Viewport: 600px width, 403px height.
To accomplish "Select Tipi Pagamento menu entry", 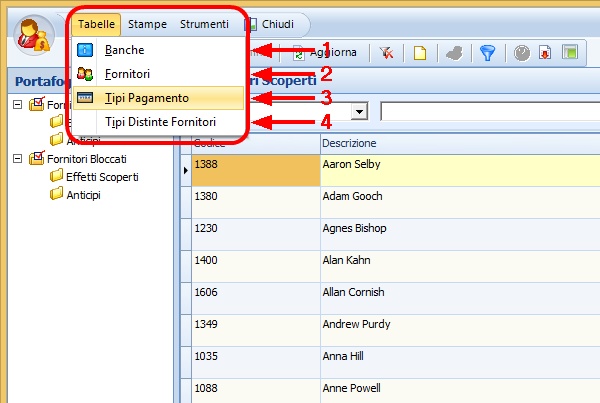I will [146, 98].
